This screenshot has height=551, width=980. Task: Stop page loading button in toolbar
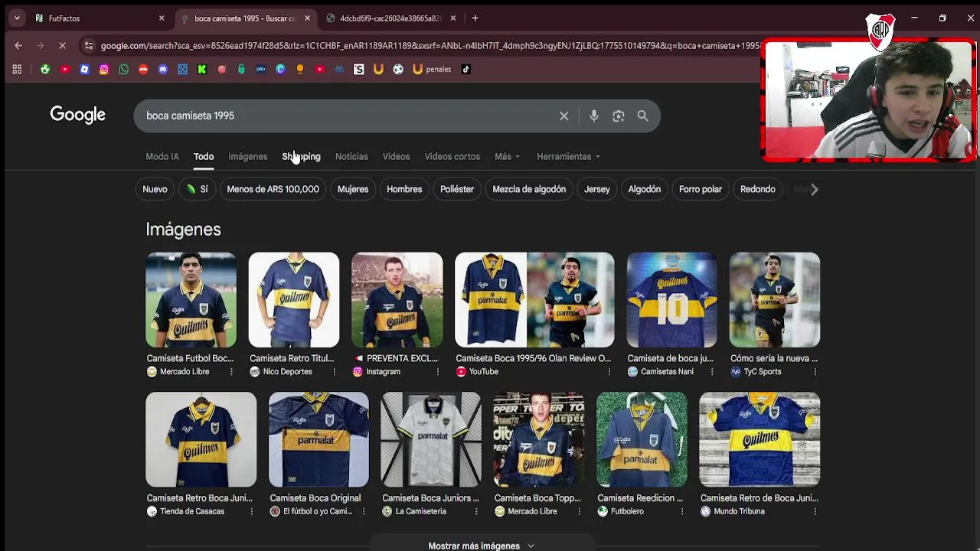(62, 45)
